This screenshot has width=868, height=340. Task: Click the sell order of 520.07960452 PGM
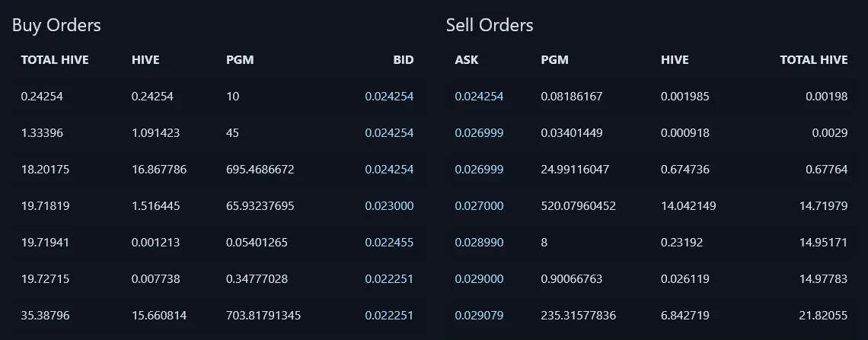651,206
